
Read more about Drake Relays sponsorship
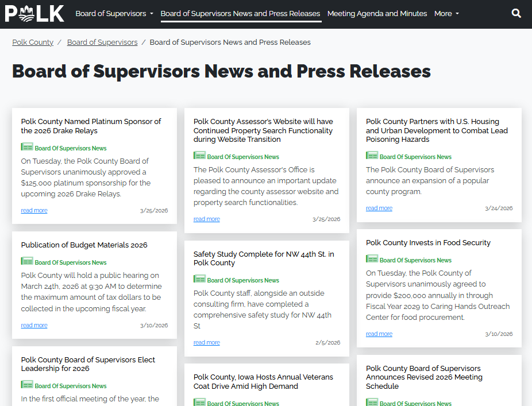click(x=34, y=211)
